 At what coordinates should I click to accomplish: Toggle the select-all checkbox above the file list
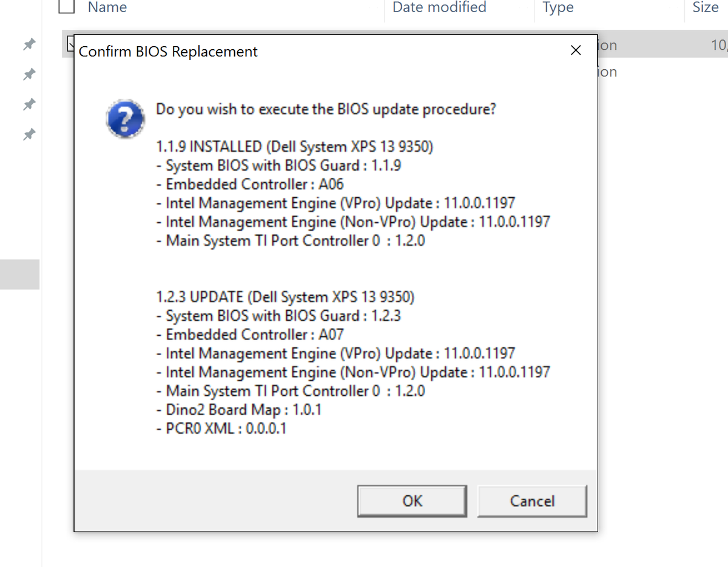point(66,7)
